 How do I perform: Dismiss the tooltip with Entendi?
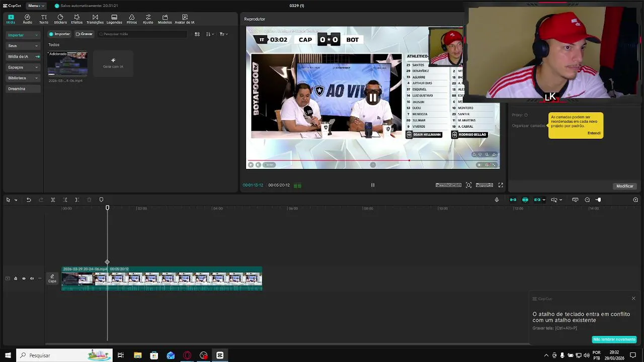point(594,133)
